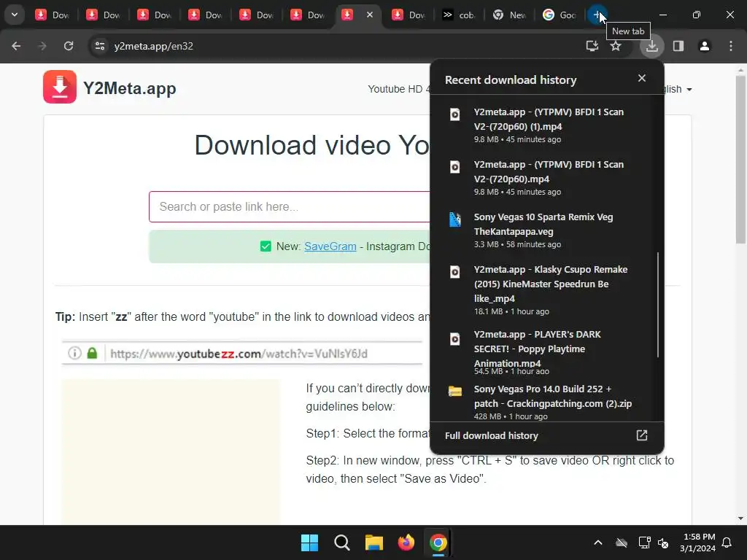The image size is (747, 560).
Task: Open the Chrome side panel
Action: pyautogui.click(x=678, y=46)
